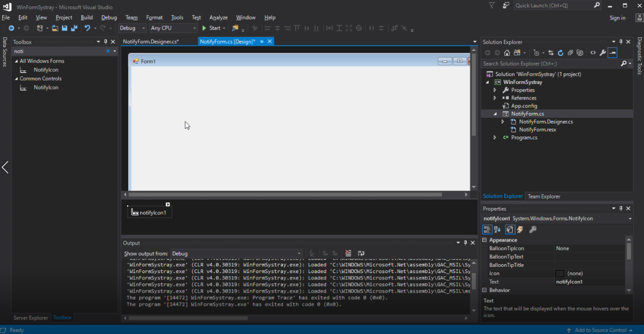This screenshot has width=644, height=334.
Task: Click the Home icon in Solution Explorer
Action: tap(506, 53)
